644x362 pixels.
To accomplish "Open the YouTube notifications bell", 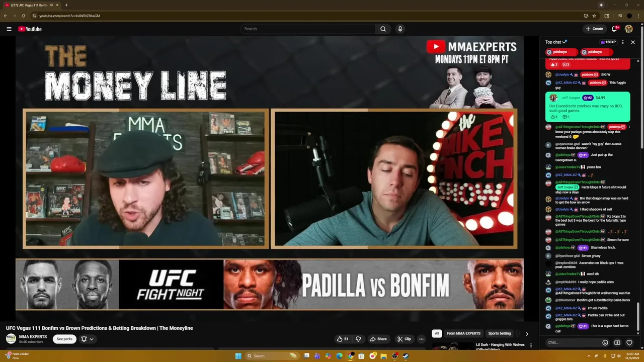I will click(615, 29).
